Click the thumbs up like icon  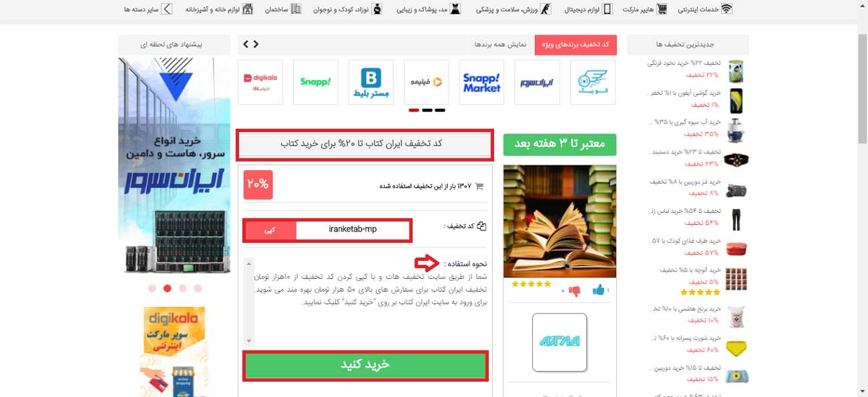click(598, 290)
